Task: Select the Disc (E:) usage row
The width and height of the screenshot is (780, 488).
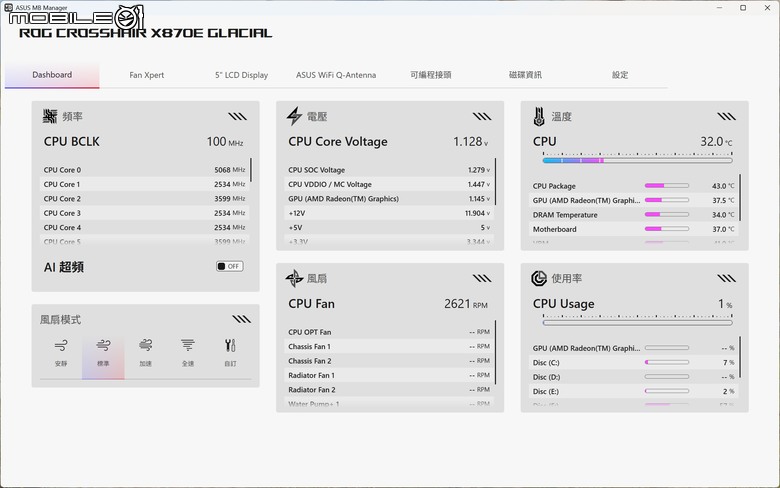Action: tap(633, 391)
